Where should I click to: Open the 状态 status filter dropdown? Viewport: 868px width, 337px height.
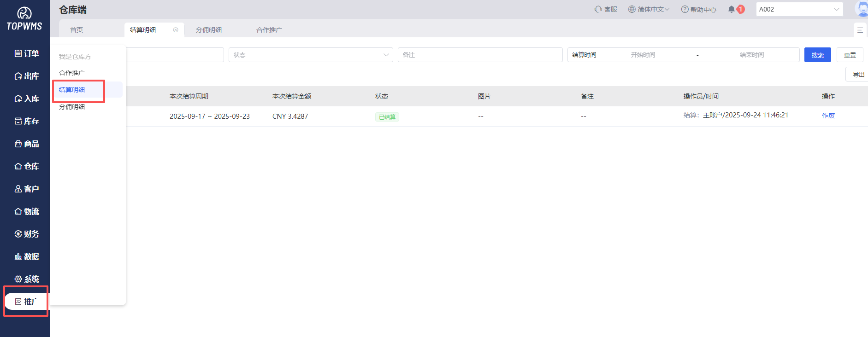pos(311,55)
